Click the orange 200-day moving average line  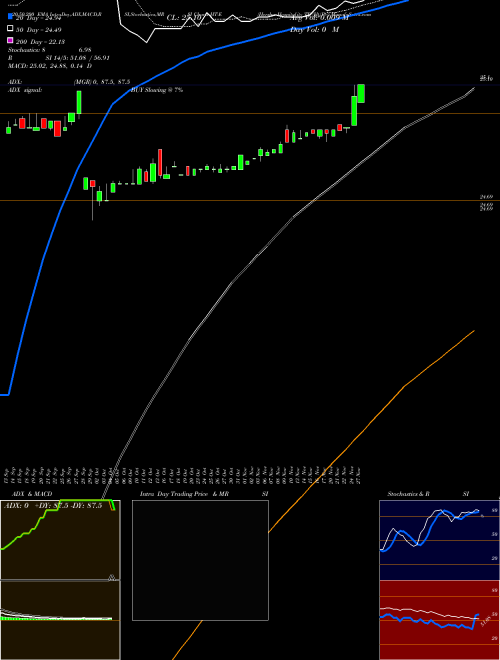404,386
